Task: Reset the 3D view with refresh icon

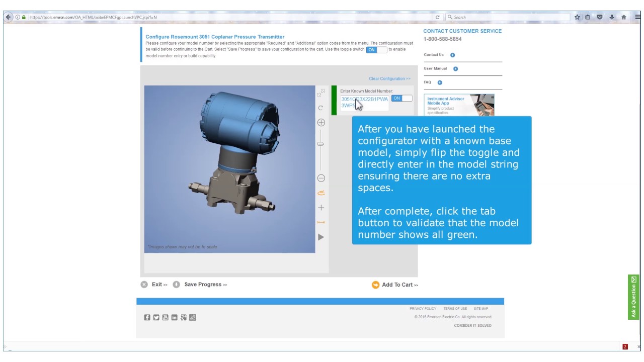Action: point(320,108)
